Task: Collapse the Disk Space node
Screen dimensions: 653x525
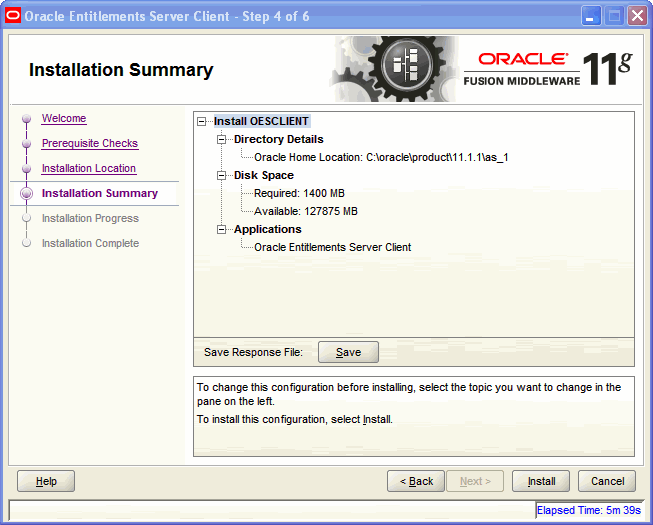Action: pyautogui.click(x=222, y=176)
